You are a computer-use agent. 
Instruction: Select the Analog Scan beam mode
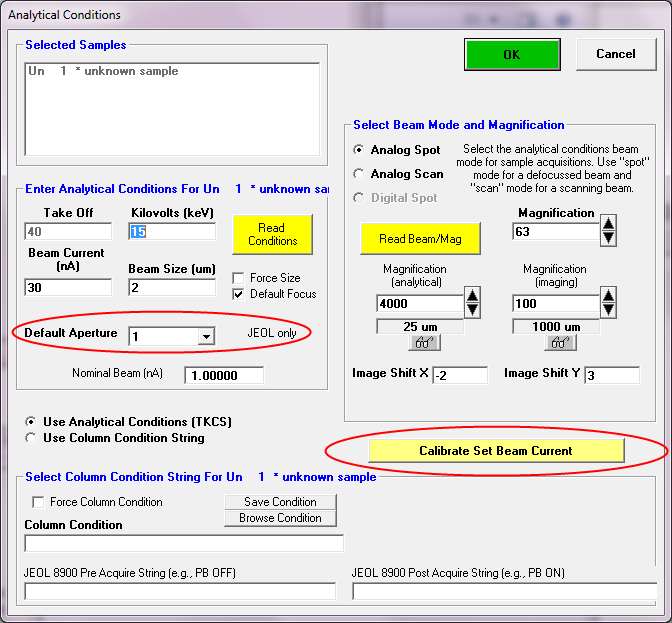coord(359,174)
